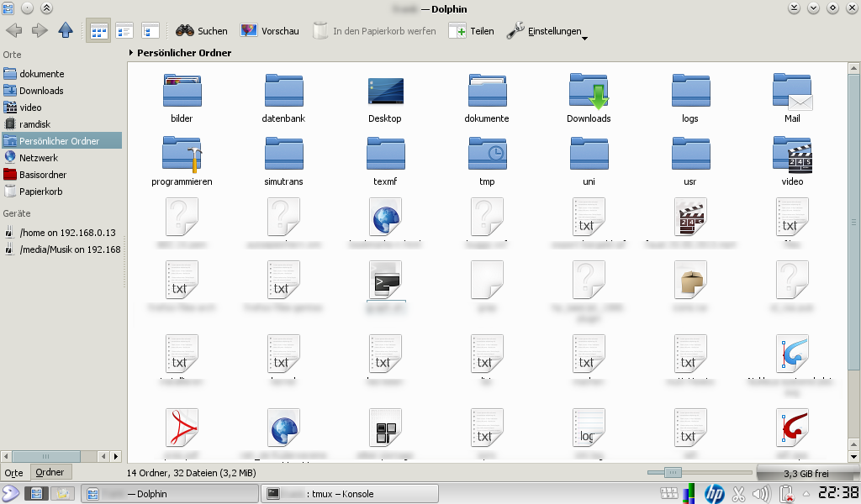The image size is (861, 504).
Task: Select the terminal shell script file
Action: coord(385,281)
